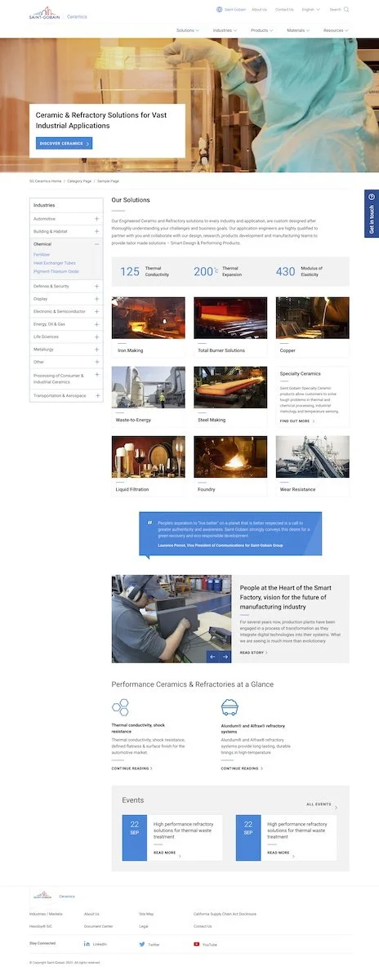Click Document Center footer link

[x=98, y=926]
